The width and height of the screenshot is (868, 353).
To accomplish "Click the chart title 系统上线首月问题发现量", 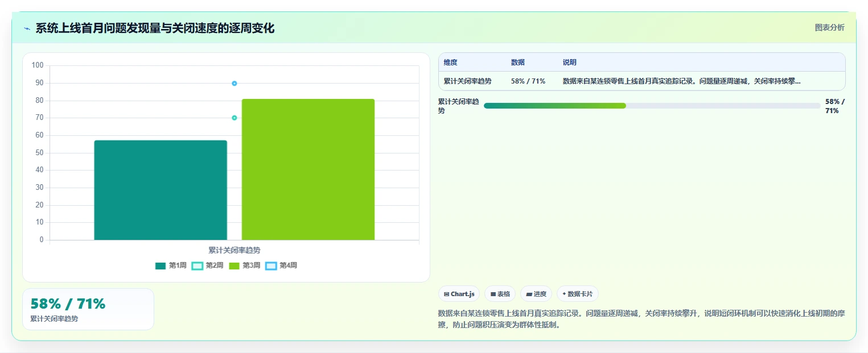I will pyautogui.click(x=155, y=28).
